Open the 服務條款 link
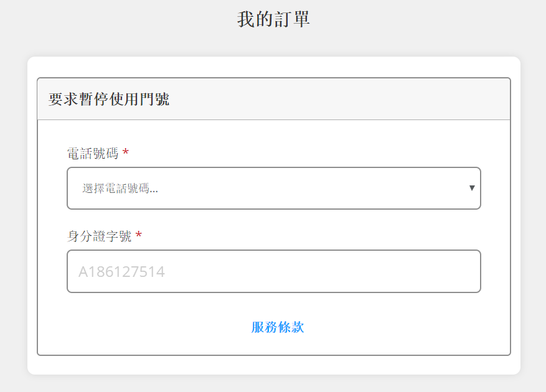Image resolution: width=546 pixels, height=392 pixels. [x=278, y=327]
